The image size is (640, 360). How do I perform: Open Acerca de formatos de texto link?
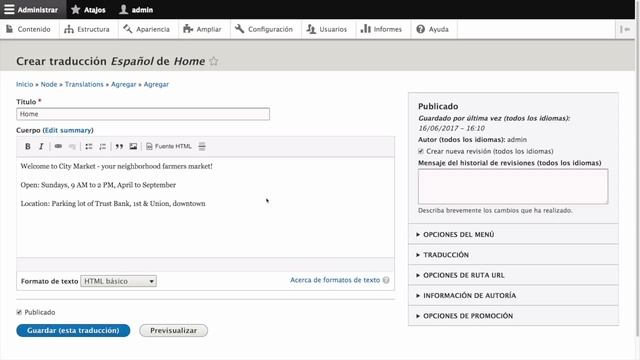click(x=335, y=280)
